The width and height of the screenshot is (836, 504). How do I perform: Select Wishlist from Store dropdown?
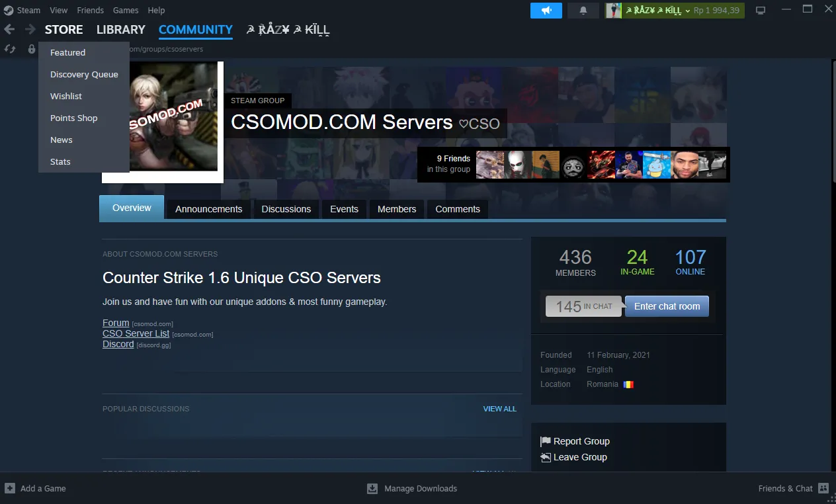(x=84, y=96)
